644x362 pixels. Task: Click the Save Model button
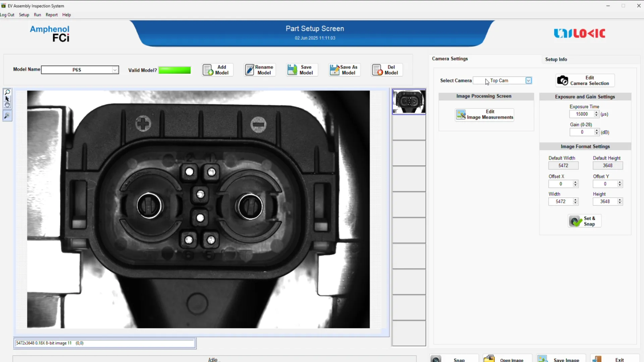pyautogui.click(x=302, y=70)
